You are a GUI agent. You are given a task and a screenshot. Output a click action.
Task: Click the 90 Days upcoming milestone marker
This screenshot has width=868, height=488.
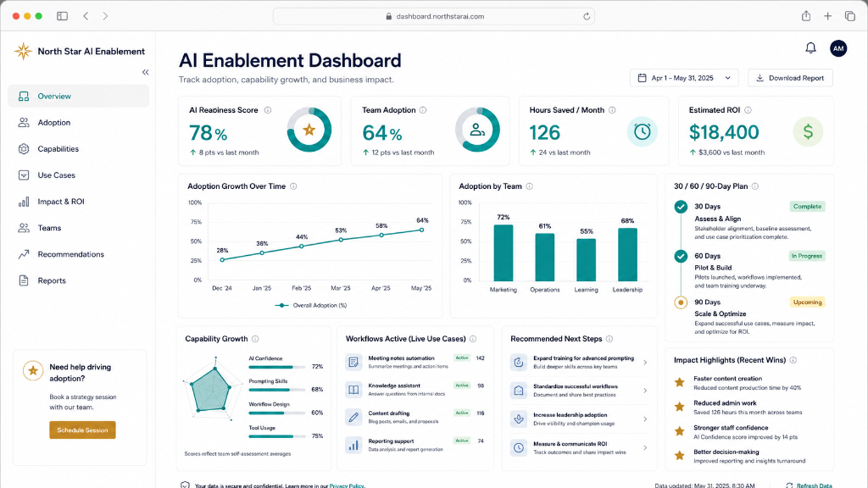coord(681,302)
